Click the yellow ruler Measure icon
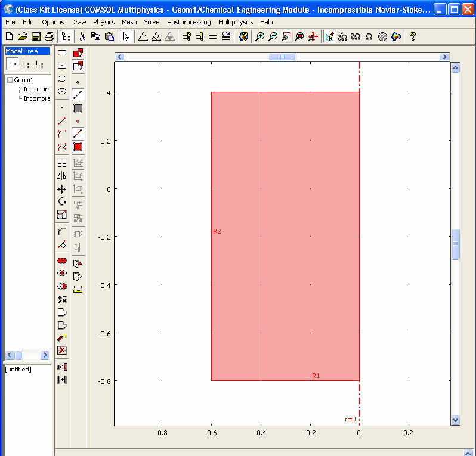 [78, 290]
